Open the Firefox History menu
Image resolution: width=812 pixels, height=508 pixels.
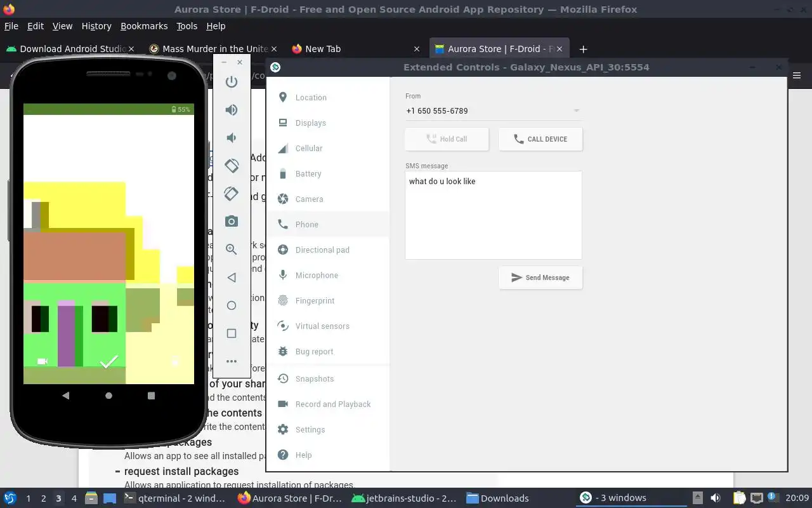96,26
